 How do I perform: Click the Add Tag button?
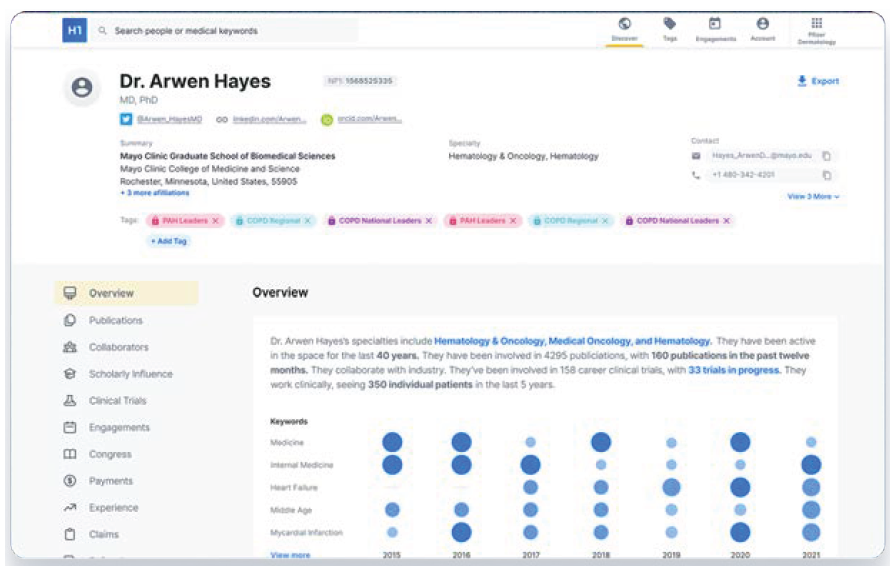pyautogui.click(x=168, y=241)
